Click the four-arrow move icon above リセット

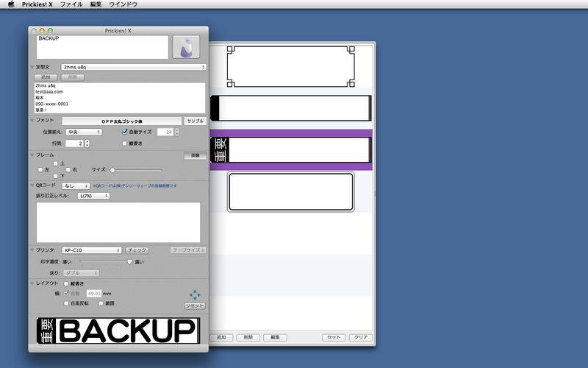pyautogui.click(x=195, y=295)
